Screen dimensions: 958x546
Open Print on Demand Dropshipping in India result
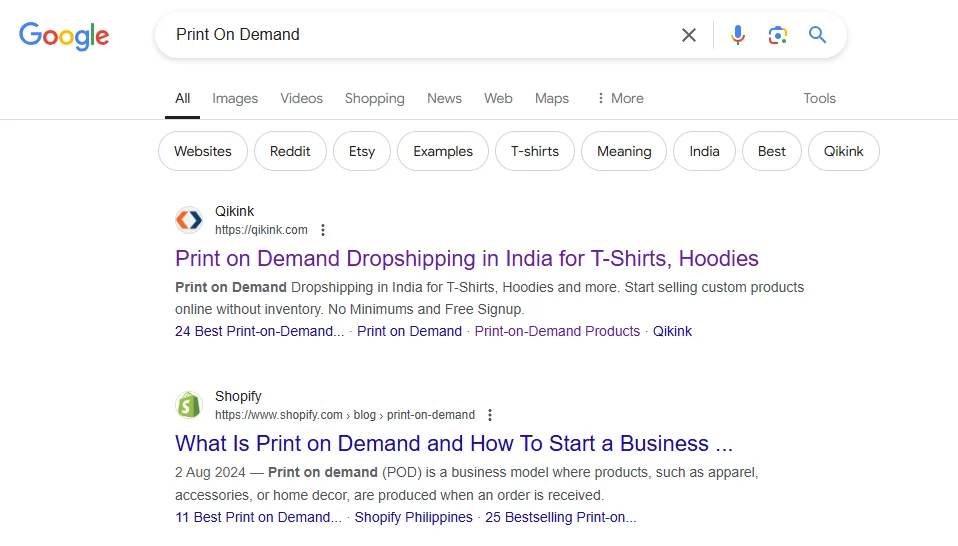pos(467,258)
